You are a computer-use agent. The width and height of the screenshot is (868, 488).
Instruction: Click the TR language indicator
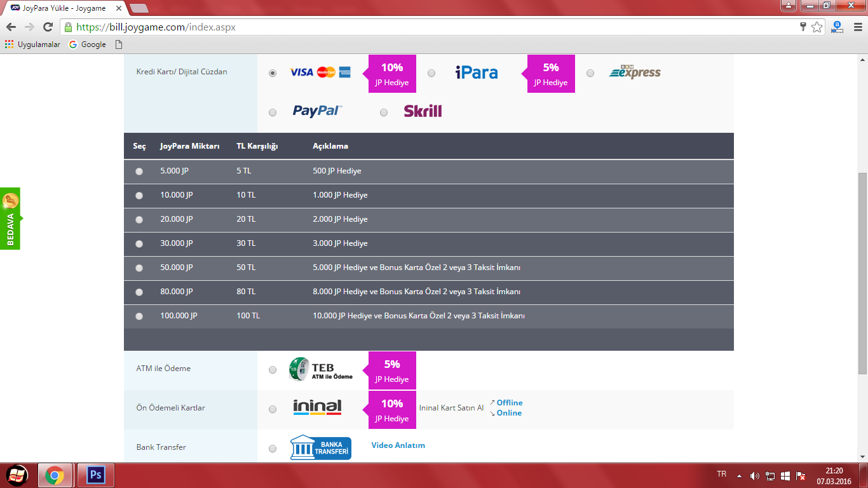(x=721, y=474)
